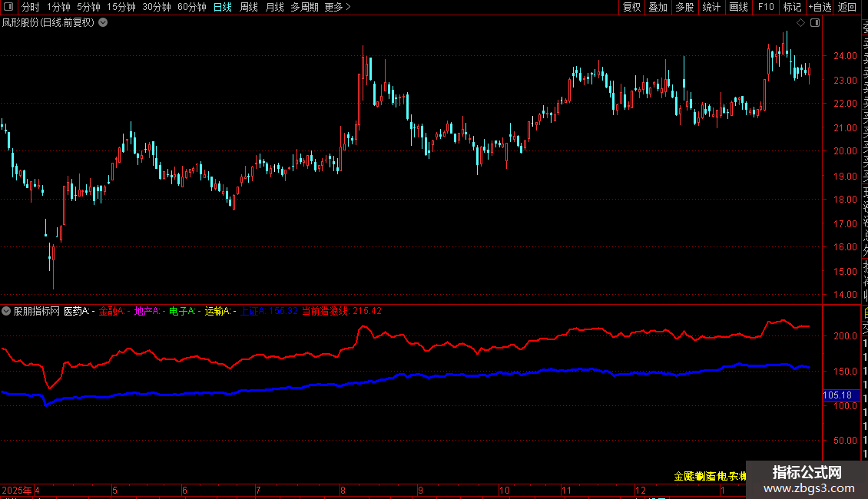This screenshot has width=868, height=499.
Task: Click the 标记 mark button
Action: (792, 7)
